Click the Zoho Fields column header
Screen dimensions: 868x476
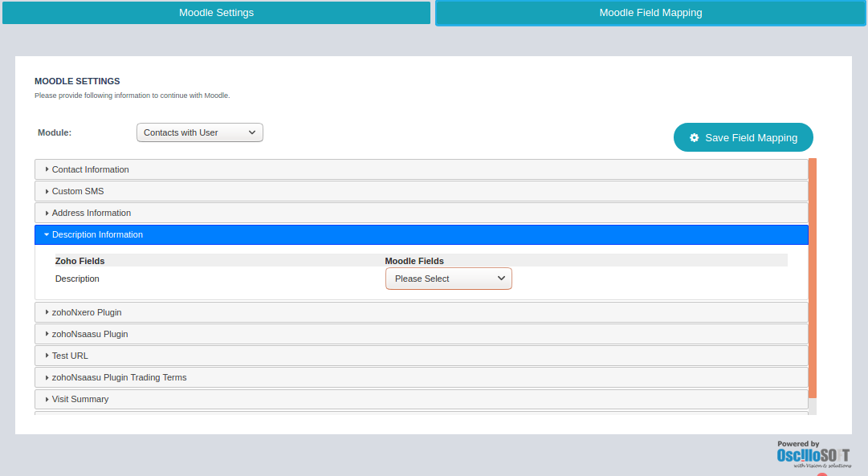click(79, 261)
